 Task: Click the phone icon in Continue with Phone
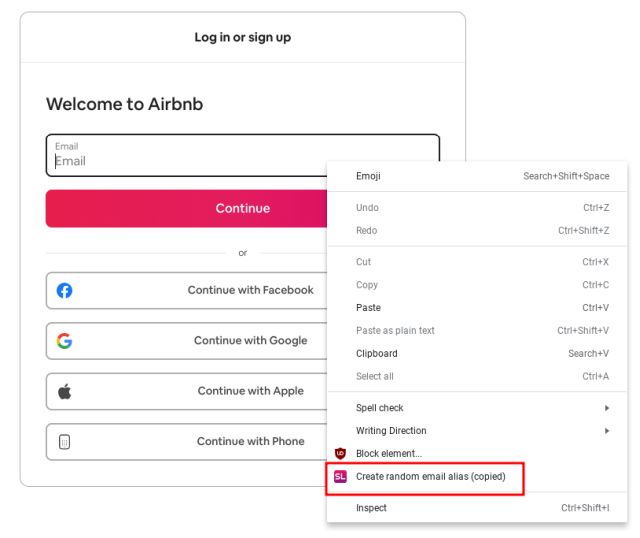[x=64, y=442]
